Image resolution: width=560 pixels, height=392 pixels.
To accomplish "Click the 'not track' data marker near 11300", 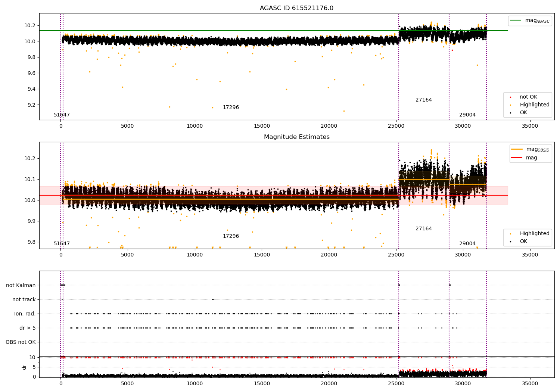I will [213, 299].
